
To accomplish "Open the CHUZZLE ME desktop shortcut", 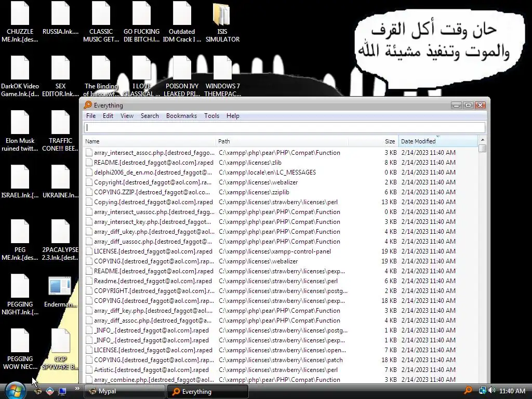I will [20, 22].
